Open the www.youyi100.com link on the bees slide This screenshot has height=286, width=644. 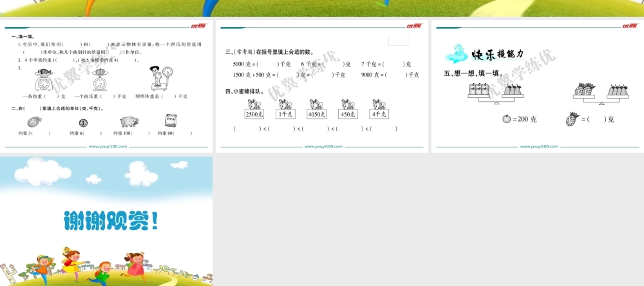pos(323,146)
